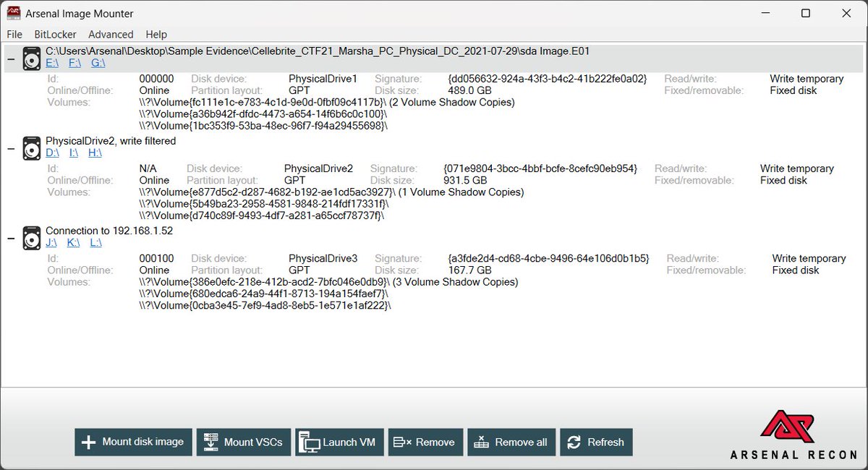
Task: Click the volume with 1 Volume Shadow Copies
Action: click(x=331, y=192)
